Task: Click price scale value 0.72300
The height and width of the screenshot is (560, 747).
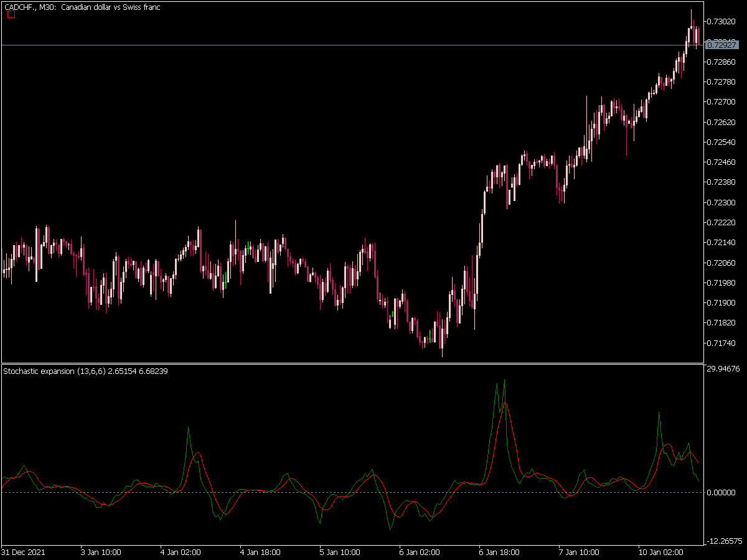Action: pyautogui.click(x=722, y=202)
